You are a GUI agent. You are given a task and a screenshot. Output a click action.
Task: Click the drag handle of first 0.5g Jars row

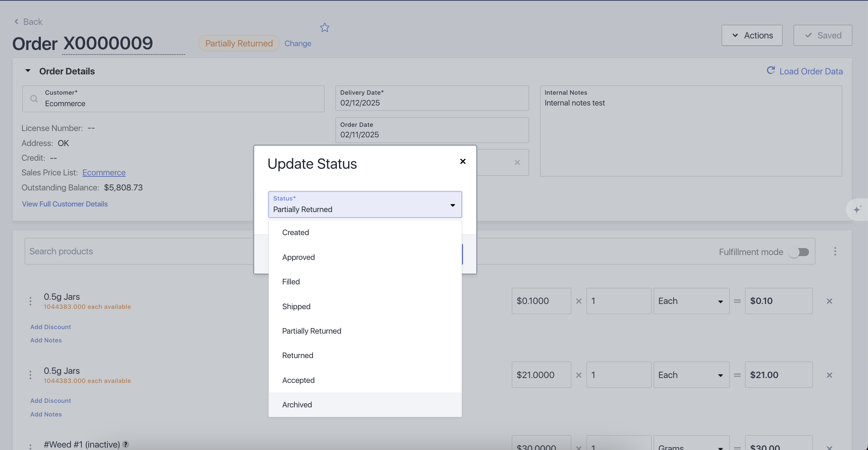tap(30, 301)
